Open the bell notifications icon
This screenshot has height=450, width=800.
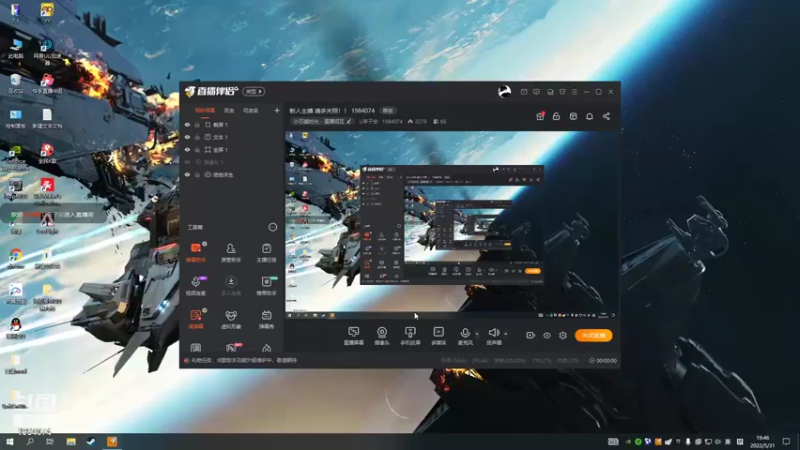[589, 116]
